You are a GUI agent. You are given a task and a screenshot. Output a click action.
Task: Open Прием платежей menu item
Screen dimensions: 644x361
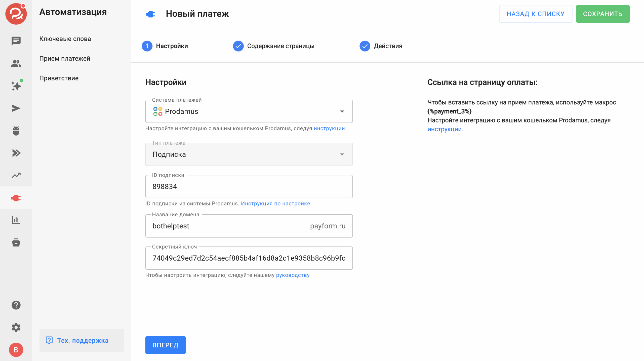(65, 58)
